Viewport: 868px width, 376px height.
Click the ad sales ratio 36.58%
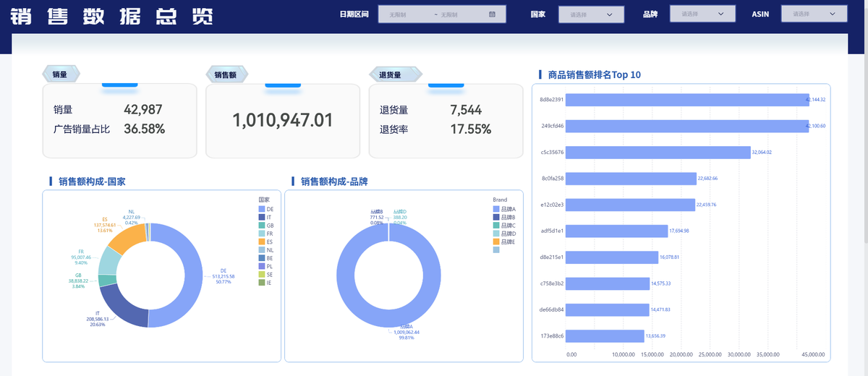pos(145,129)
